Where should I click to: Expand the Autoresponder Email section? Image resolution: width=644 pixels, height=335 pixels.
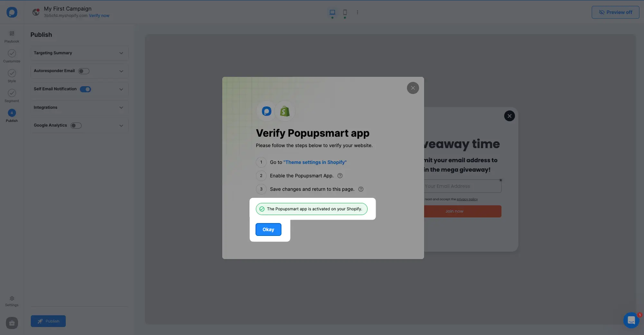121,71
